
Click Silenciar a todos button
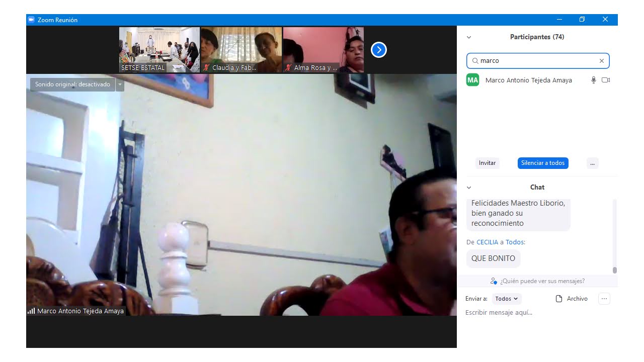543,163
